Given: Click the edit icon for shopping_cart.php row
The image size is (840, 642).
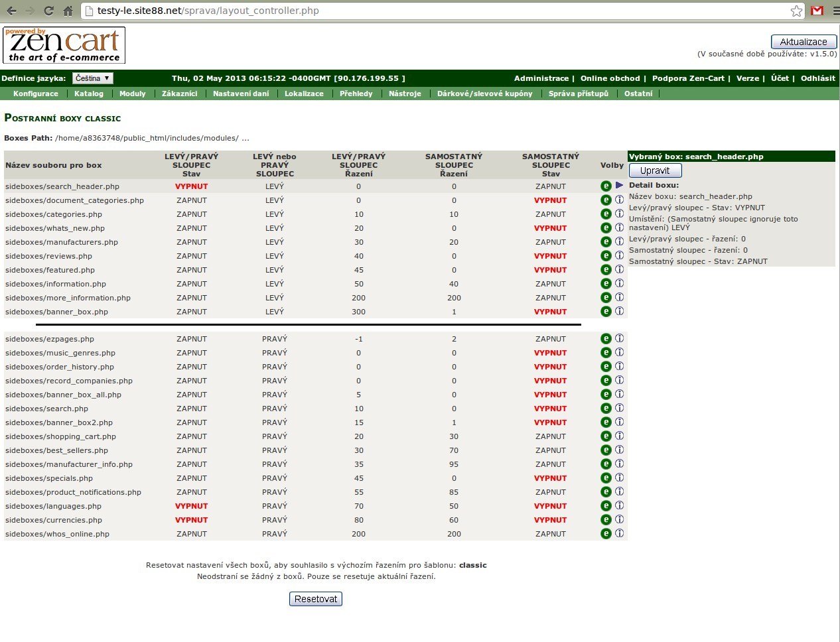Looking at the screenshot, I should pyautogui.click(x=606, y=436).
